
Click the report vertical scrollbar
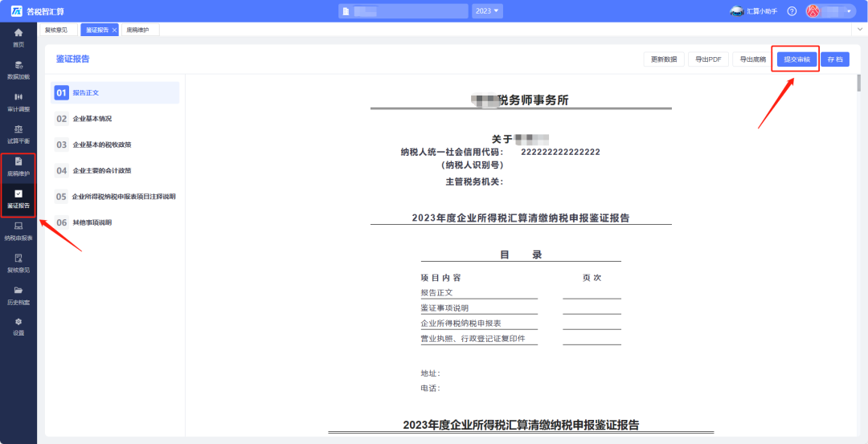coord(859,83)
